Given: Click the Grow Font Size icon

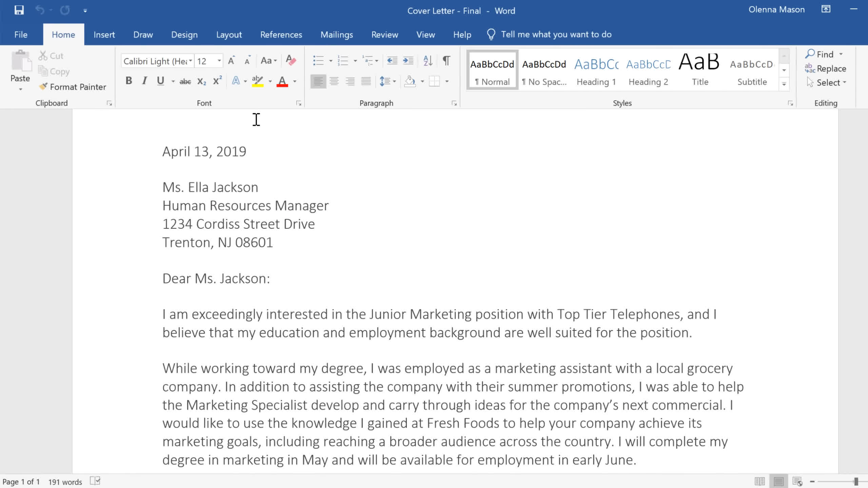Looking at the screenshot, I should (x=231, y=61).
